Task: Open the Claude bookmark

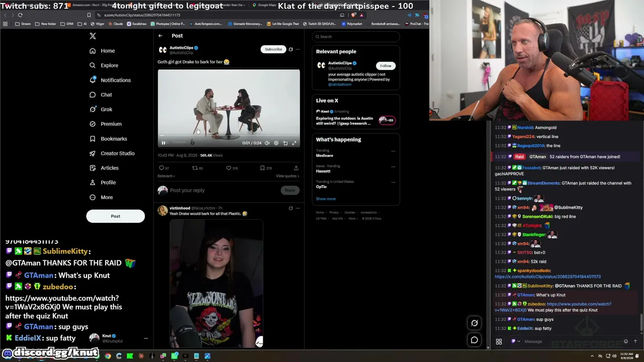Action: tap(116, 24)
